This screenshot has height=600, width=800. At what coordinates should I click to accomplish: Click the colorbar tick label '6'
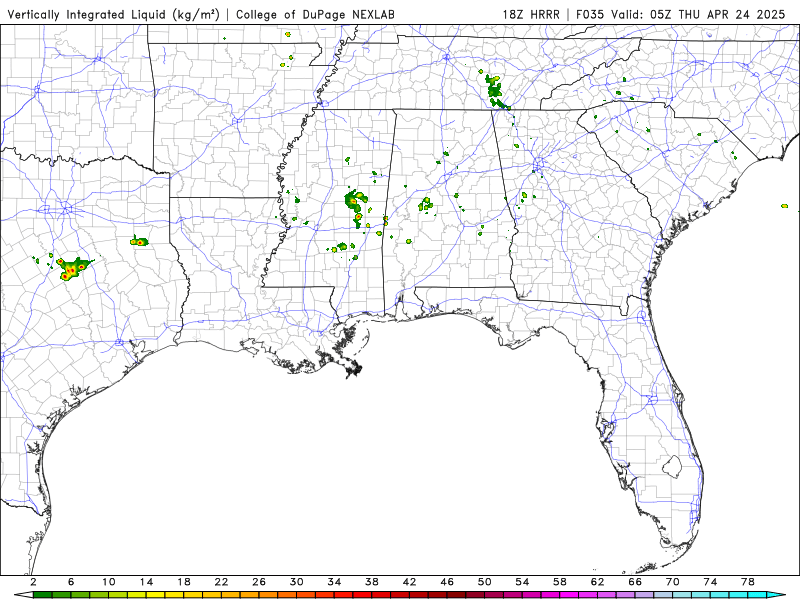pos(71,582)
